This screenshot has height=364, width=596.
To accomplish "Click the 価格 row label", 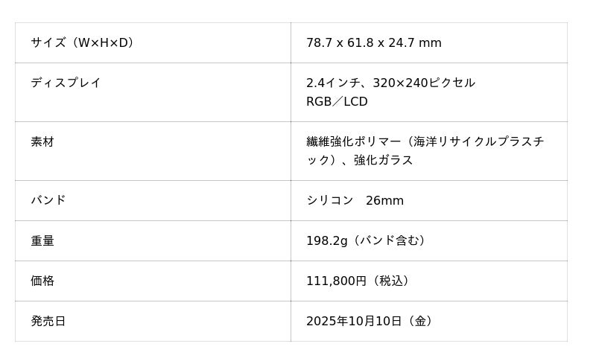I will coord(42,281).
